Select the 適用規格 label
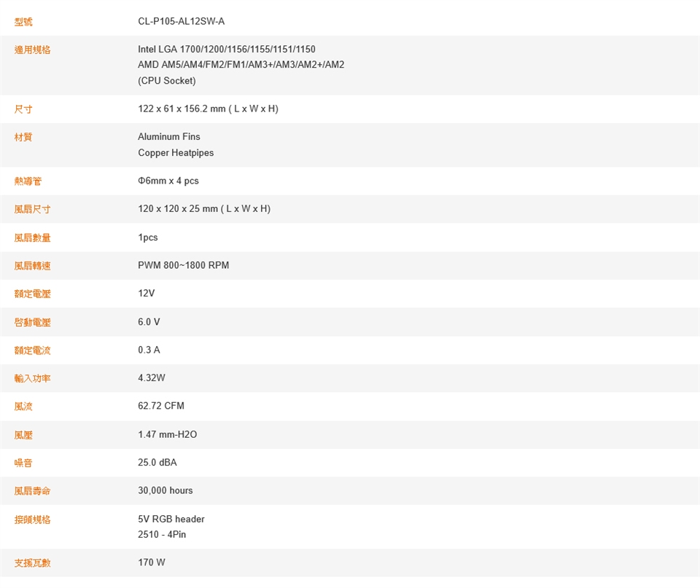Screen dimensions: 700x588 click(x=33, y=50)
